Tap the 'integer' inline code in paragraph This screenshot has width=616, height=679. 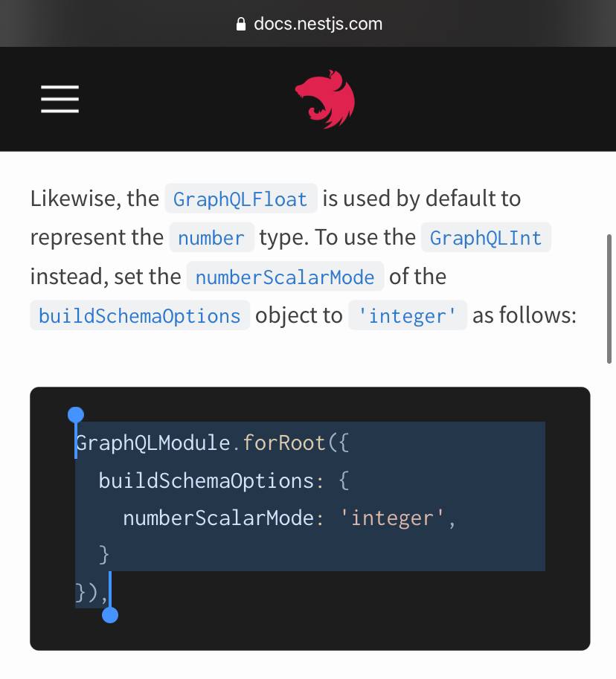pyautogui.click(x=408, y=315)
